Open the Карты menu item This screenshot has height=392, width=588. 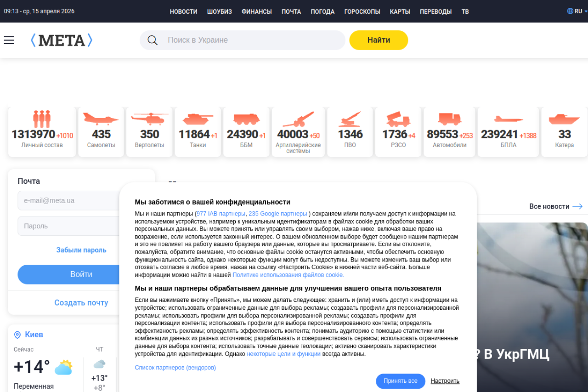click(x=400, y=11)
